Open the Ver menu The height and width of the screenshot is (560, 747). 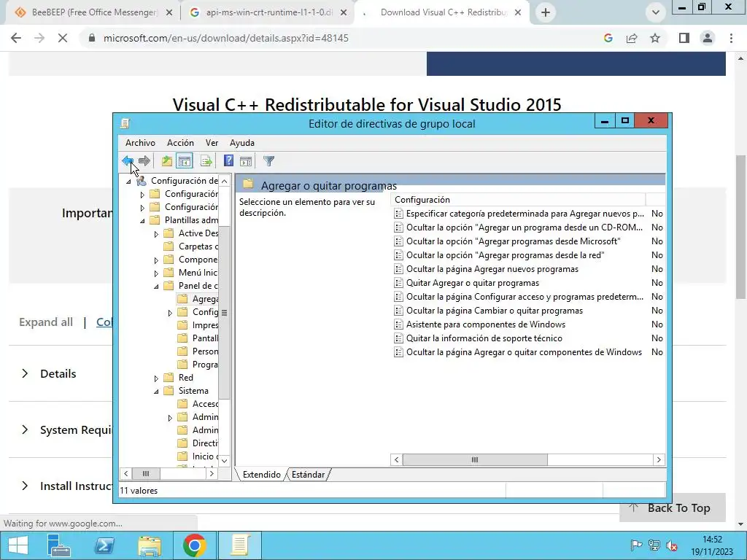coord(212,143)
